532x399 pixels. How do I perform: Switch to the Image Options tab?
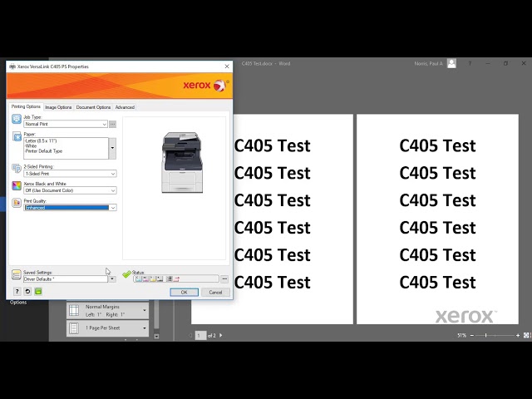pos(58,107)
